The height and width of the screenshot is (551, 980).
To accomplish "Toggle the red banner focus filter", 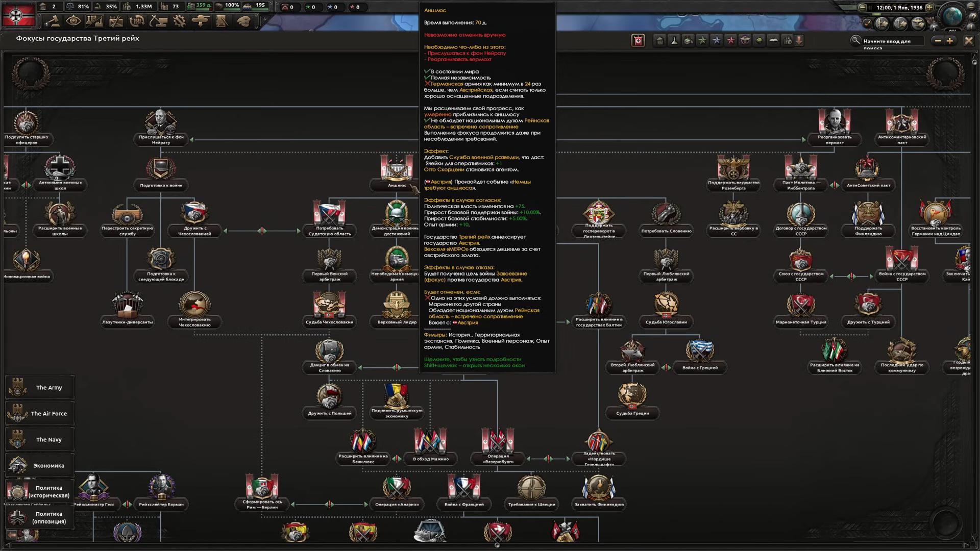I will pos(638,41).
